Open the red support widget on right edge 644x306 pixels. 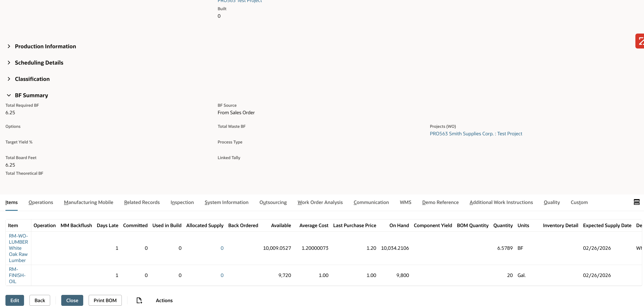click(640, 41)
